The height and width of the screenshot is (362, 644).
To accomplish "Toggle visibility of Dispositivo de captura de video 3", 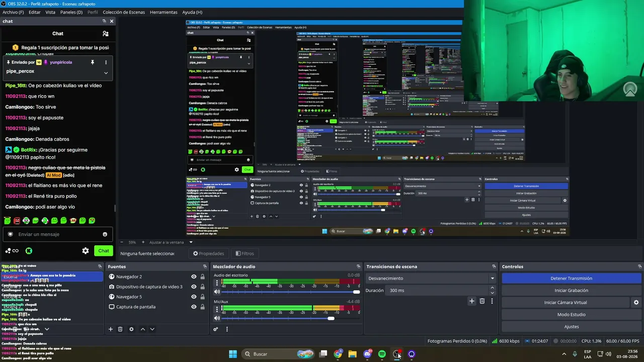I will (194, 287).
